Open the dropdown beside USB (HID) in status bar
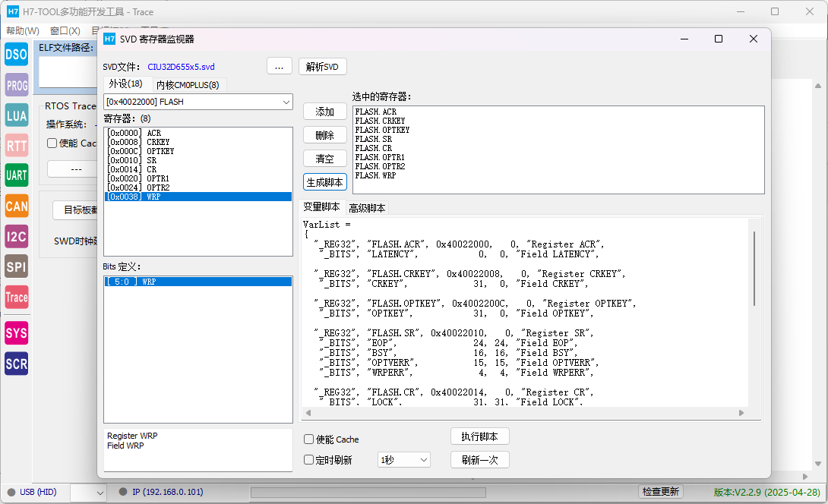Screen dimensions: 828x504 point(88,493)
